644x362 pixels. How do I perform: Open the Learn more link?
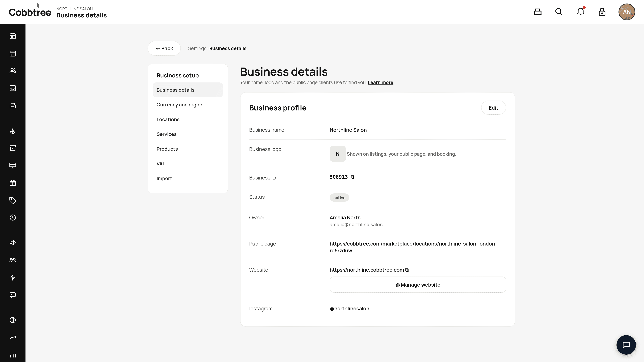pyautogui.click(x=381, y=82)
